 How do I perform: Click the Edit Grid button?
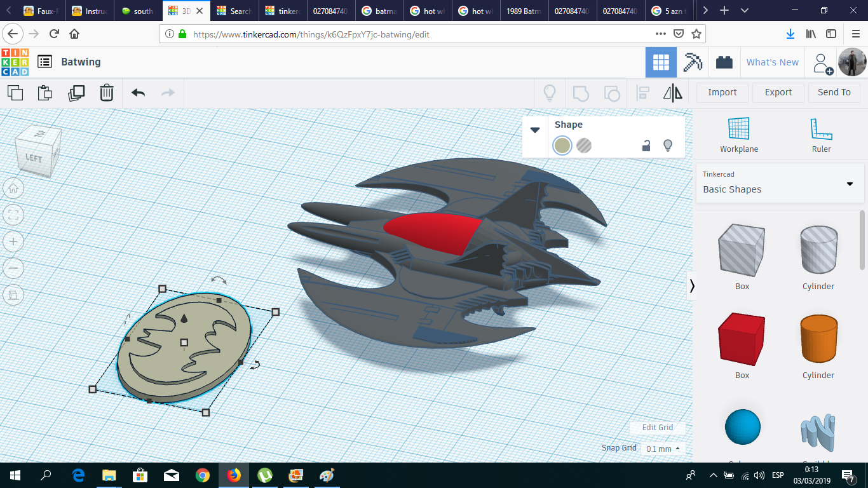coord(658,428)
